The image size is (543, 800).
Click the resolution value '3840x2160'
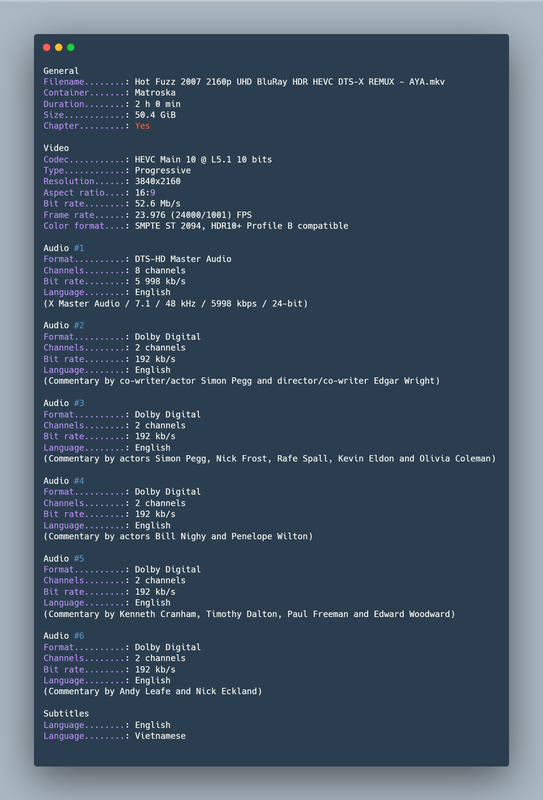point(158,182)
